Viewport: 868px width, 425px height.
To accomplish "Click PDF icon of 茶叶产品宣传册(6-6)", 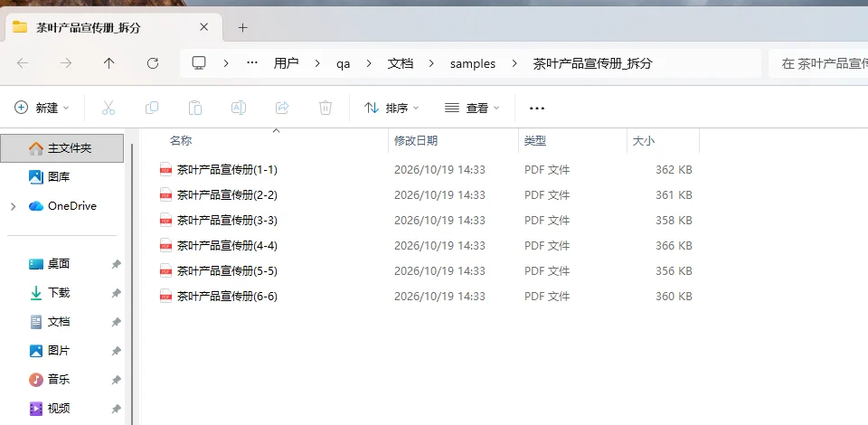I will [165, 297].
